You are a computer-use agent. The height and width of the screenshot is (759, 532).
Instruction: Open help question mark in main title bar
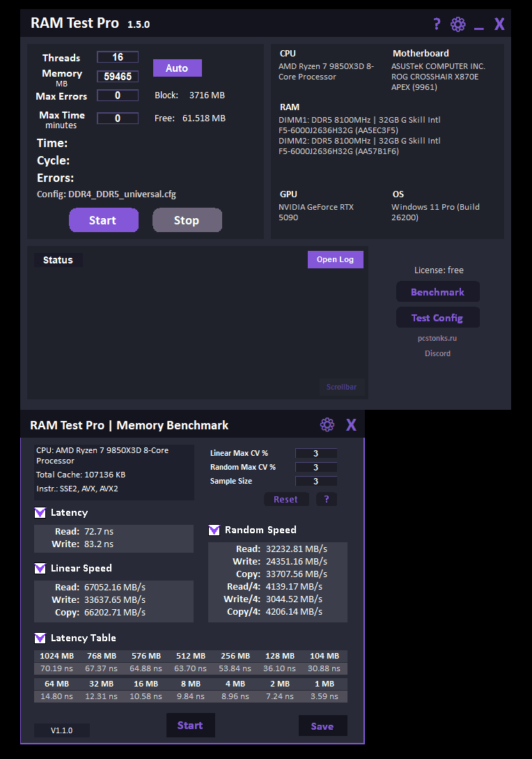point(437,24)
